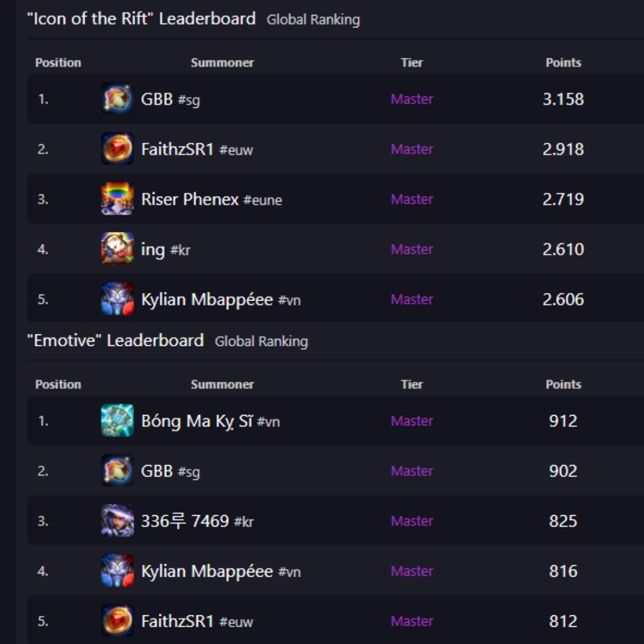Click the Points column header in Icon of the Rift table
This screenshot has height=644, width=644.
click(x=563, y=63)
